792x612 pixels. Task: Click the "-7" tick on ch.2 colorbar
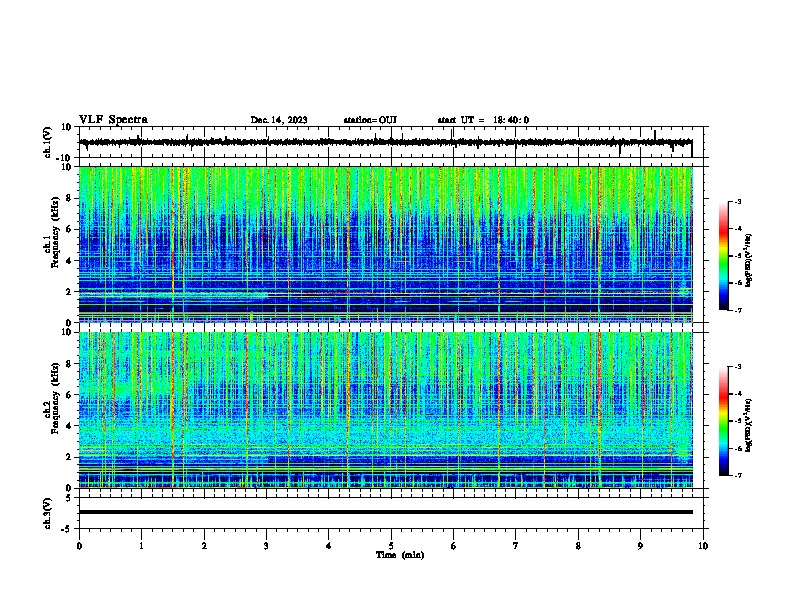[x=737, y=475]
